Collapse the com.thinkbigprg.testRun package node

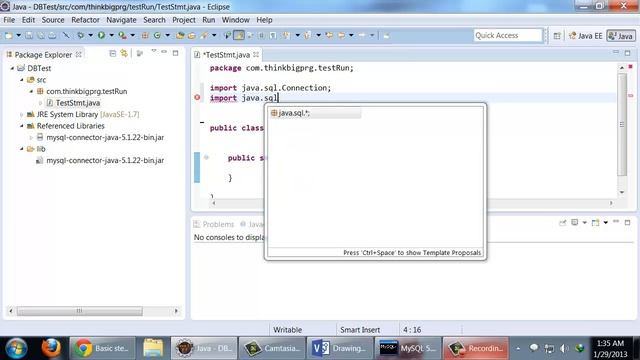pyautogui.click(x=31, y=91)
